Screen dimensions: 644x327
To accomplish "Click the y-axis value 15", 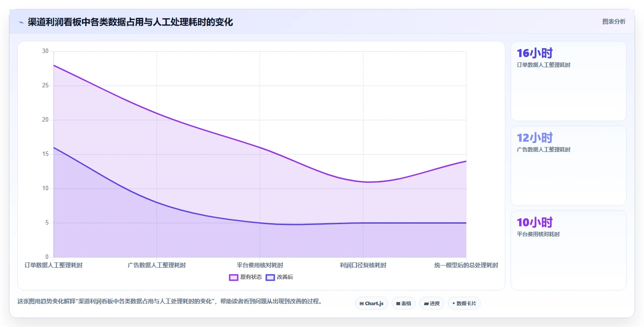I will click(x=45, y=154).
